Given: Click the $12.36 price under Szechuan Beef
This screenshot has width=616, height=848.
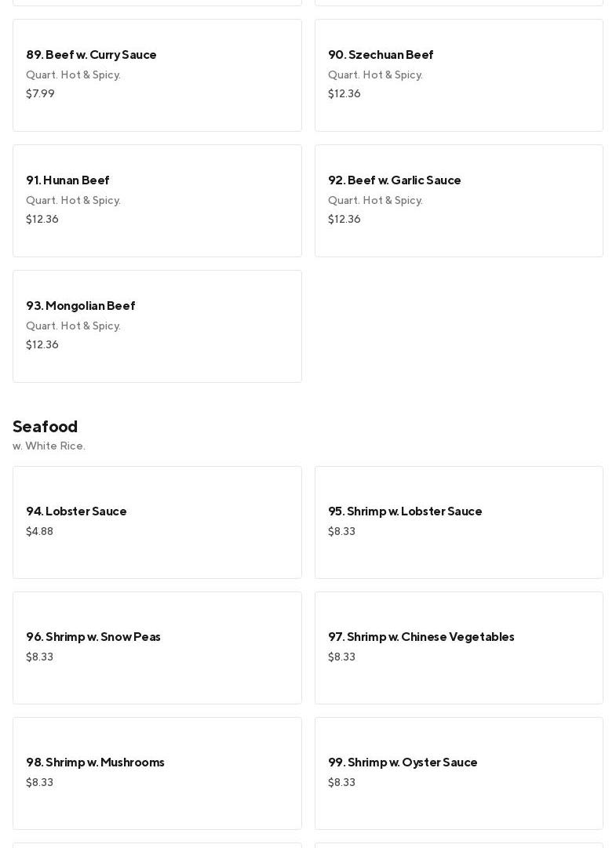Looking at the screenshot, I should click(344, 94).
